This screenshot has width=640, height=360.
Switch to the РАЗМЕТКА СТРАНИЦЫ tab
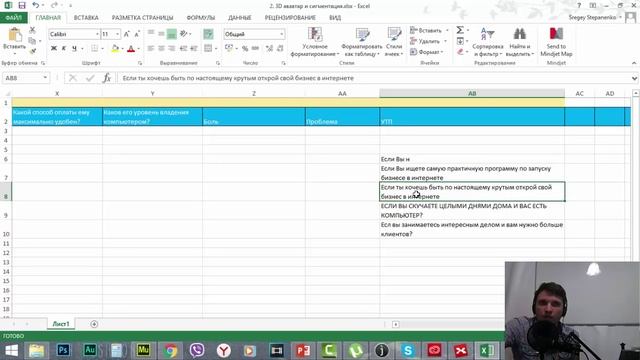click(142, 18)
